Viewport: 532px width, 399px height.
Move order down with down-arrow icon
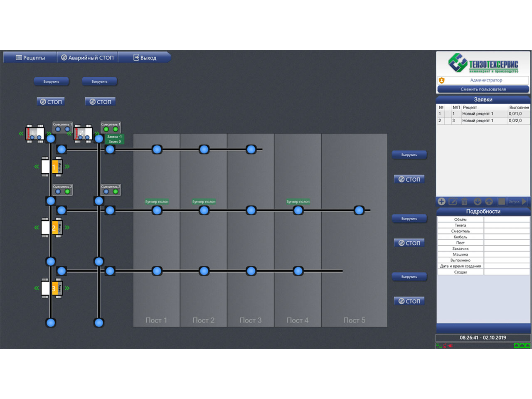(x=478, y=202)
